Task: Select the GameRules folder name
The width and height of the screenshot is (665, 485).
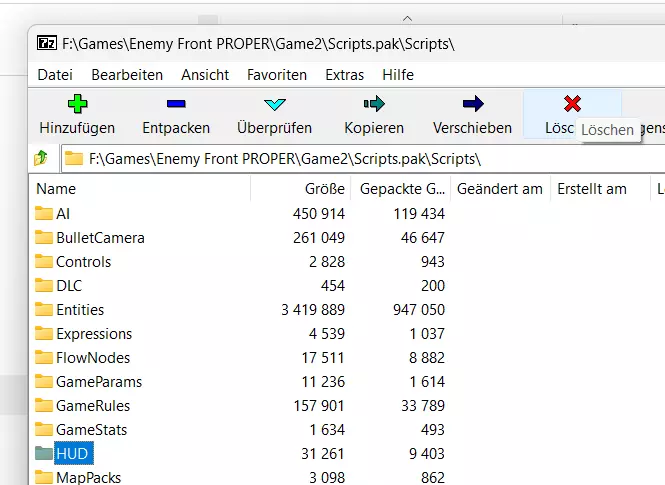Action: coord(93,406)
